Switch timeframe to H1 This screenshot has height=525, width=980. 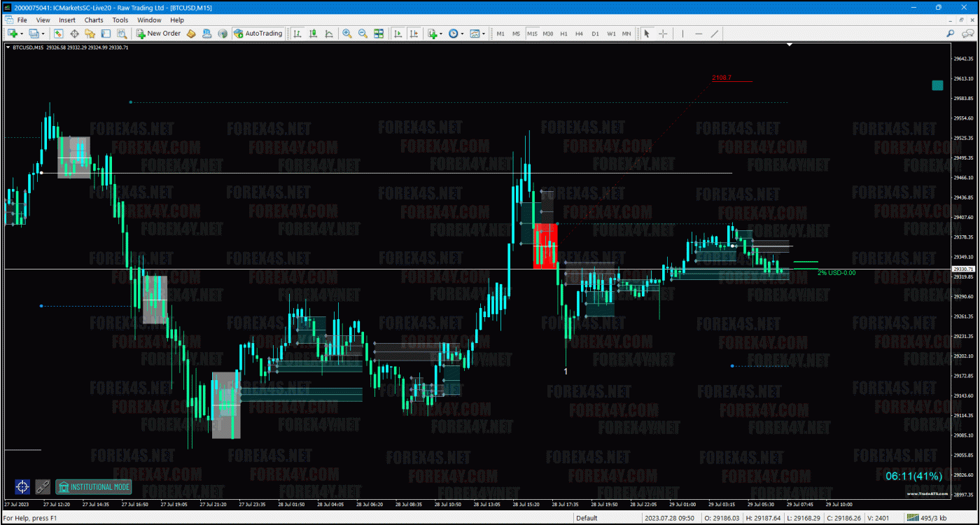(x=564, y=33)
